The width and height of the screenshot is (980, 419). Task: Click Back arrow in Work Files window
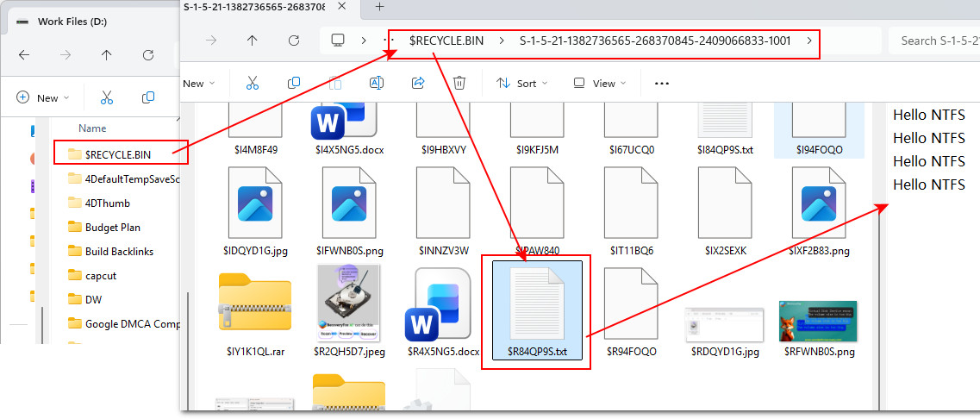(x=24, y=55)
